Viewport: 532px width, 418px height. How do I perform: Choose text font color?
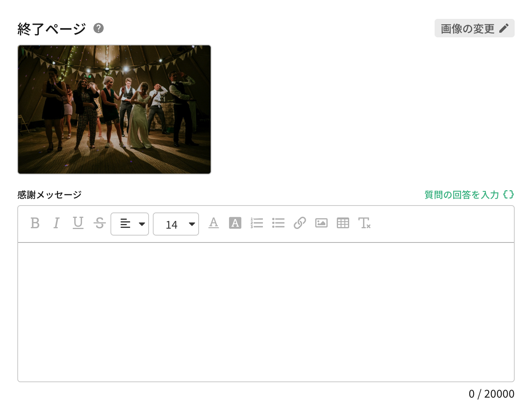(214, 223)
